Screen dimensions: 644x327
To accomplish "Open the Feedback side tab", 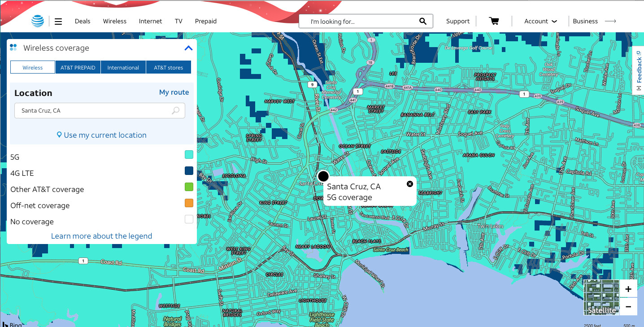I will (x=639, y=71).
